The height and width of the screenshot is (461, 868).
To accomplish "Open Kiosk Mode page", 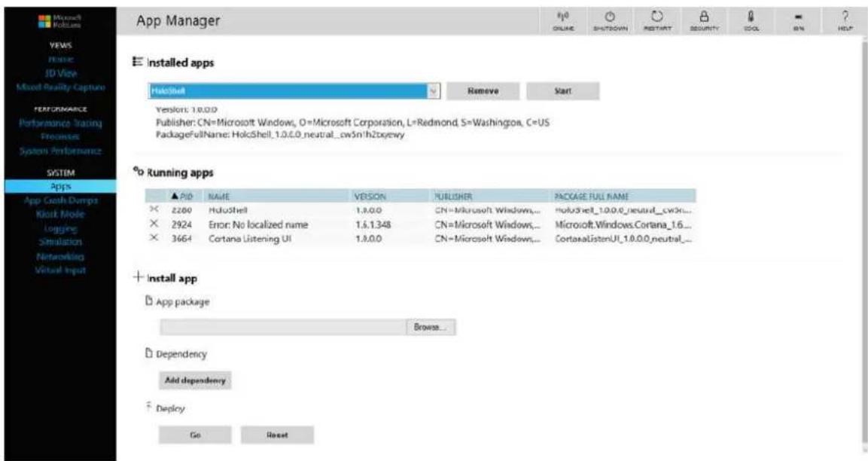I will pos(61,215).
